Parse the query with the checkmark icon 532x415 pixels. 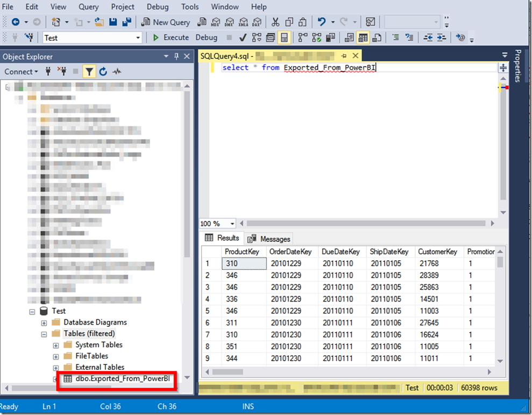pyautogui.click(x=243, y=37)
